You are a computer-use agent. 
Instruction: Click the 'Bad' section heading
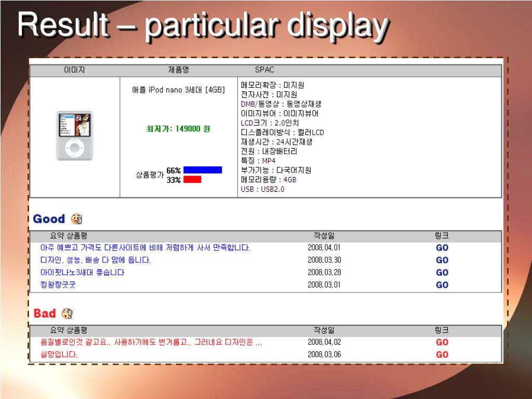click(45, 313)
